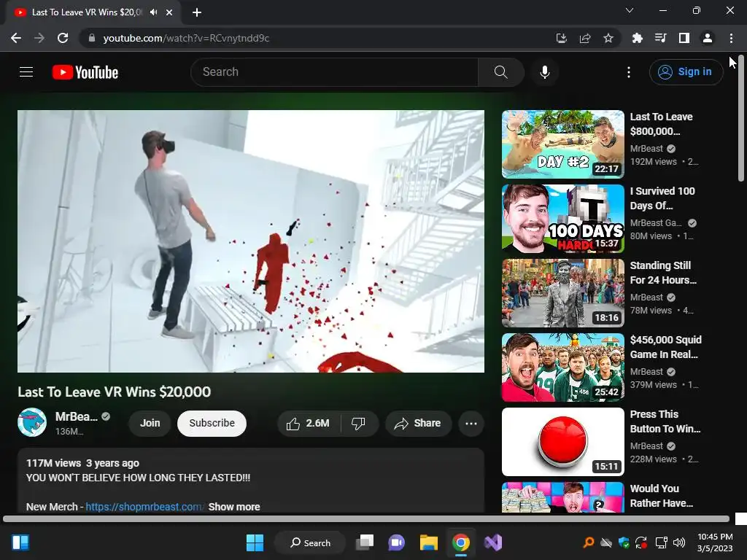Go to YouTube home via logo

pos(85,72)
